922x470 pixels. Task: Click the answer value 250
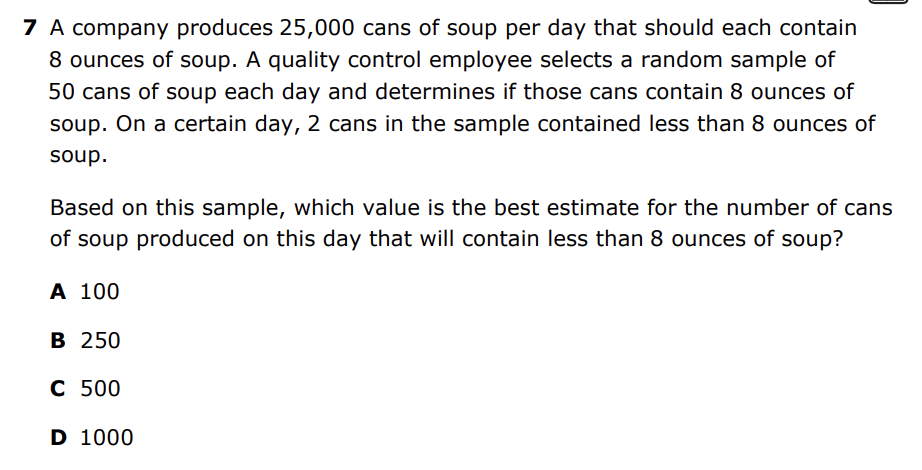pyautogui.click(x=100, y=341)
